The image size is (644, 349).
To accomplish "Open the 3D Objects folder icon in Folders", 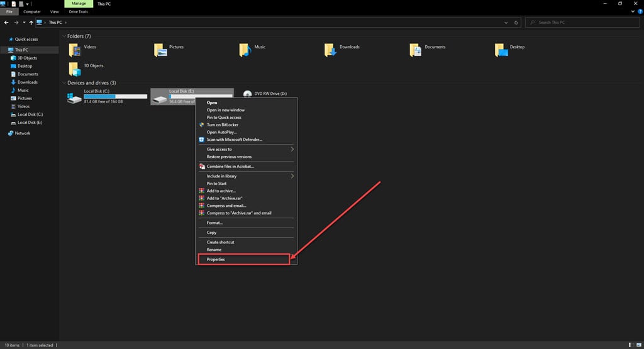I will [75, 69].
